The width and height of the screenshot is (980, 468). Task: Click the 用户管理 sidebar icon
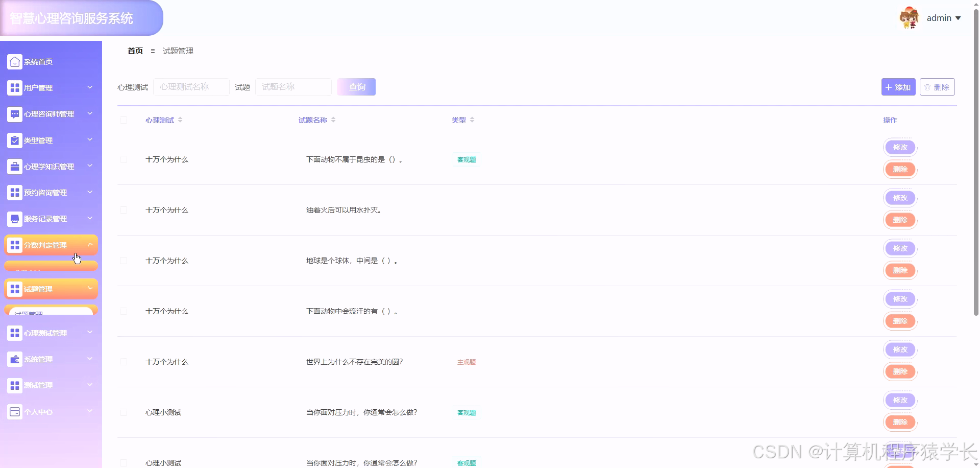(14, 87)
